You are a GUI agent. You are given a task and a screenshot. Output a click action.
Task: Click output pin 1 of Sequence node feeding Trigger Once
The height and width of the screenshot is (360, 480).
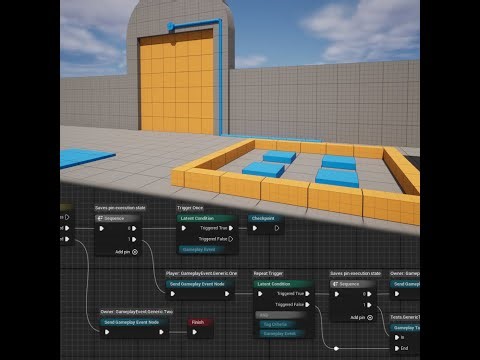[134, 239]
